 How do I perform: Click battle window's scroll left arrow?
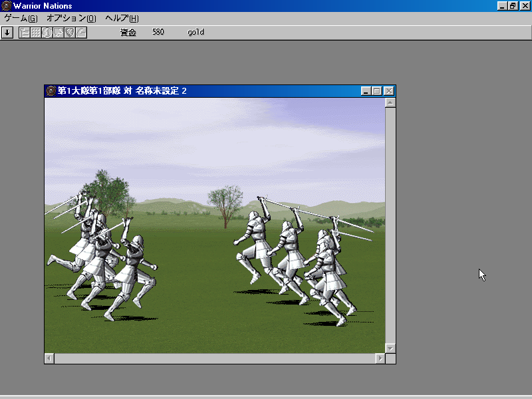coord(49,358)
